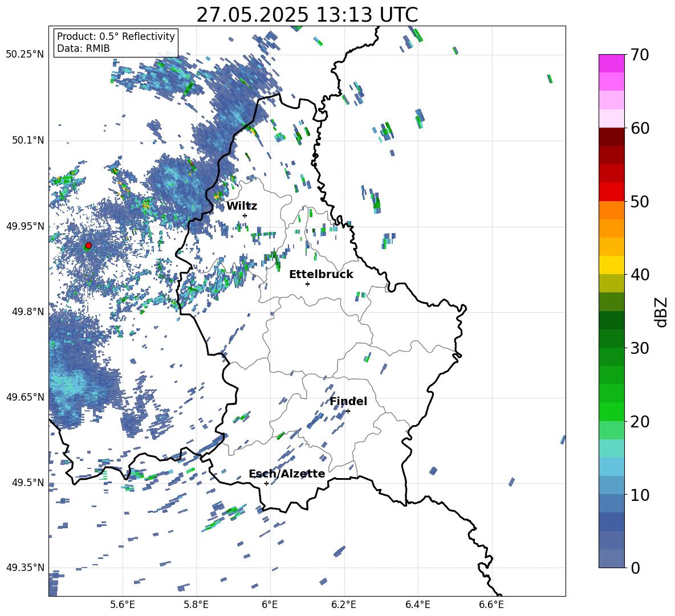Click the colorbar 50 tick label
The image size is (675, 616).
click(640, 201)
